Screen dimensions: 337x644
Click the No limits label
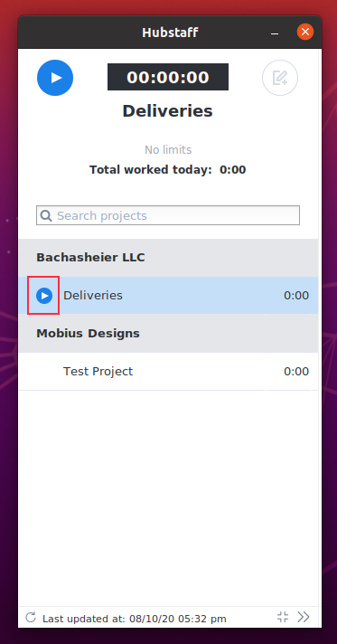(x=168, y=150)
